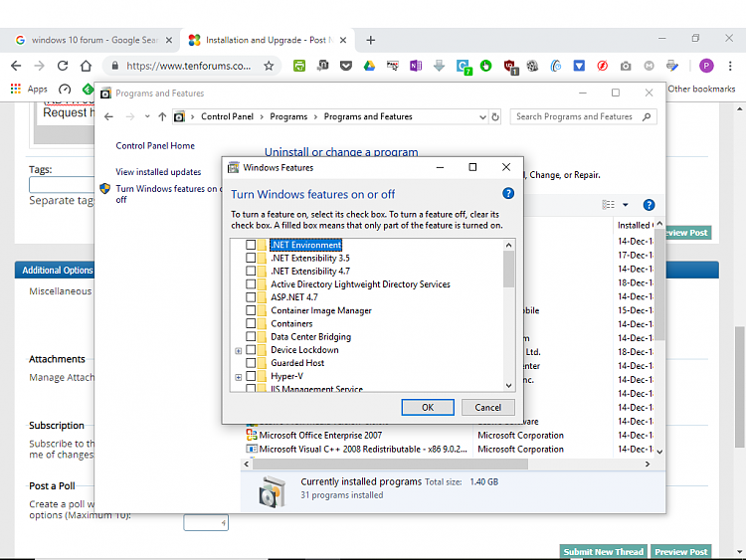Go back in Programs and Features window
Viewport: 746px width, 560px height.
[109, 116]
